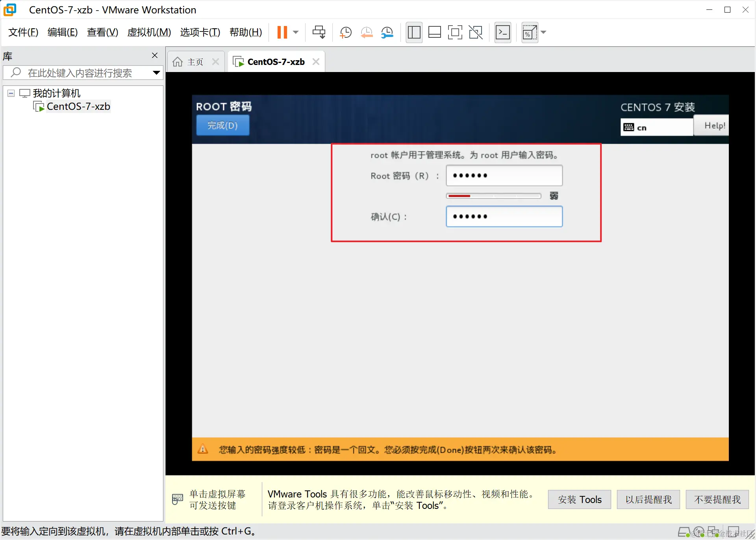Click the ROOT 密码 heading text
Image resolution: width=756 pixels, height=540 pixels.
click(224, 107)
